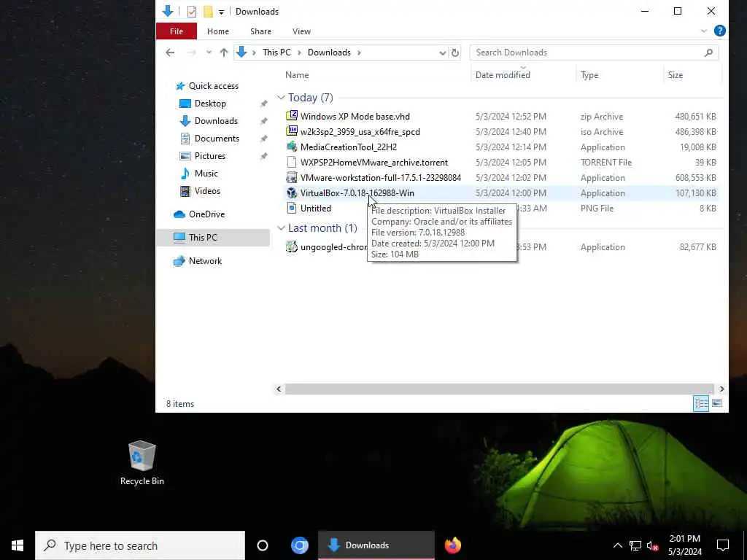747x560 pixels.
Task: Click the blue Help question mark icon
Action: (x=720, y=31)
